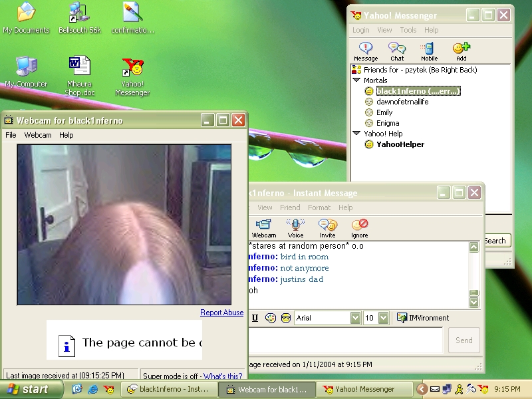Viewport: 532px width, 399px height.
Task: Open the Friend menu in Instant Message window
Action: pos(290,207)
